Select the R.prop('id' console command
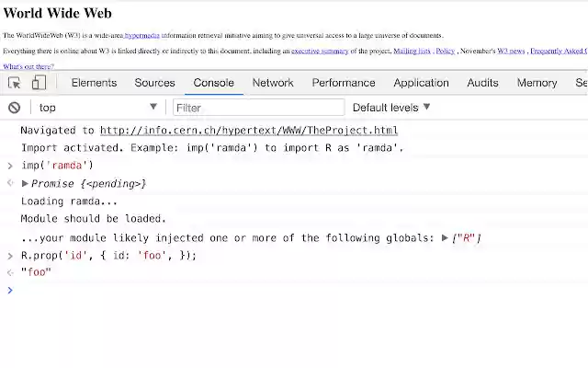The height and width of the screenshot is (368, 588). 108,256
